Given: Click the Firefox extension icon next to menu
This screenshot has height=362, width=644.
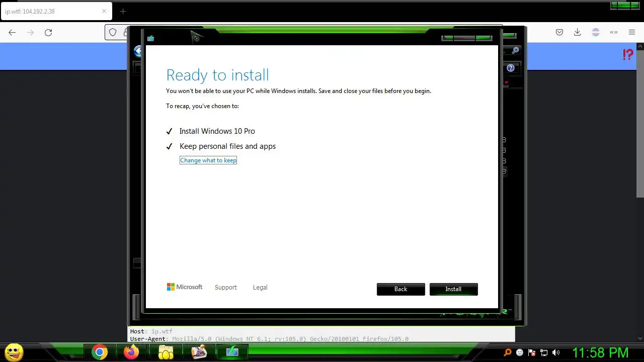Looking at the screenshot, I should pyautogui.click(x=613, y=32).
